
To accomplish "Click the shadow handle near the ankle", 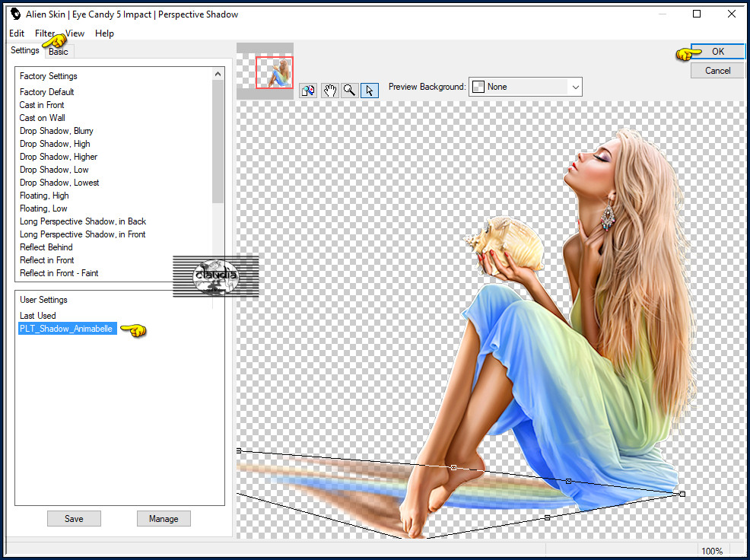I will pos(454,468).
